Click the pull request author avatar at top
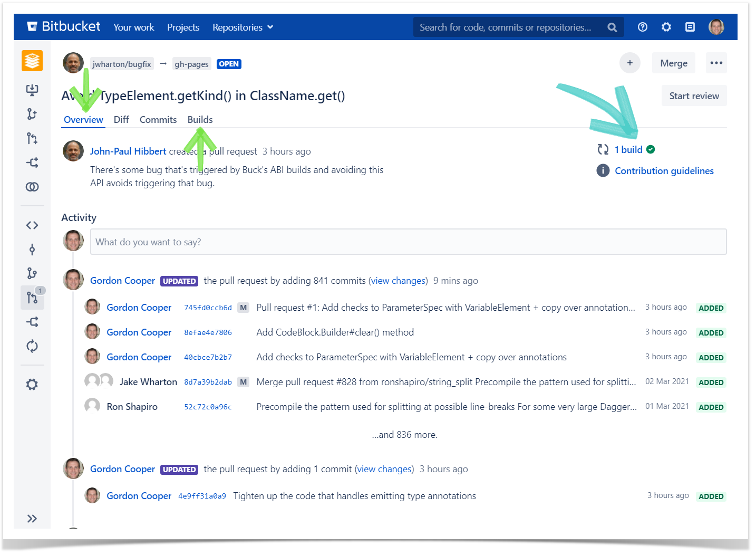Viewport: 756px width, 555px height. point(73,63)
